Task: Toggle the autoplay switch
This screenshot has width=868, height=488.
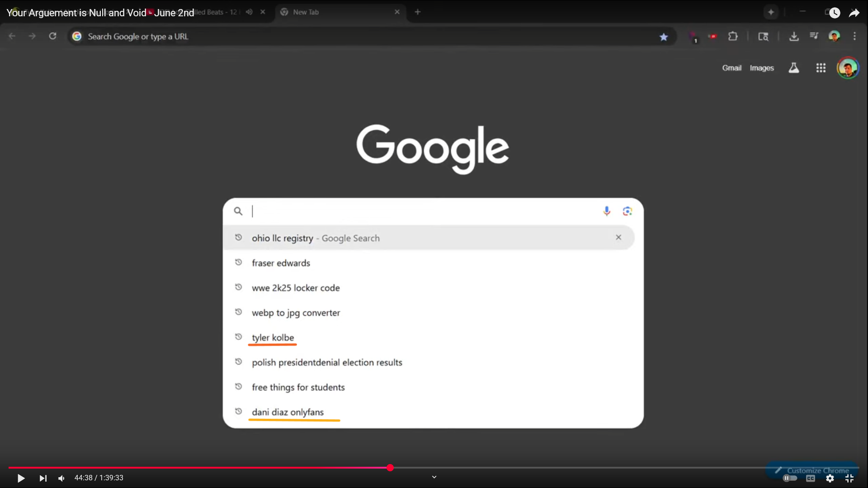Action: pyautogui.click(x=790, y=478)
